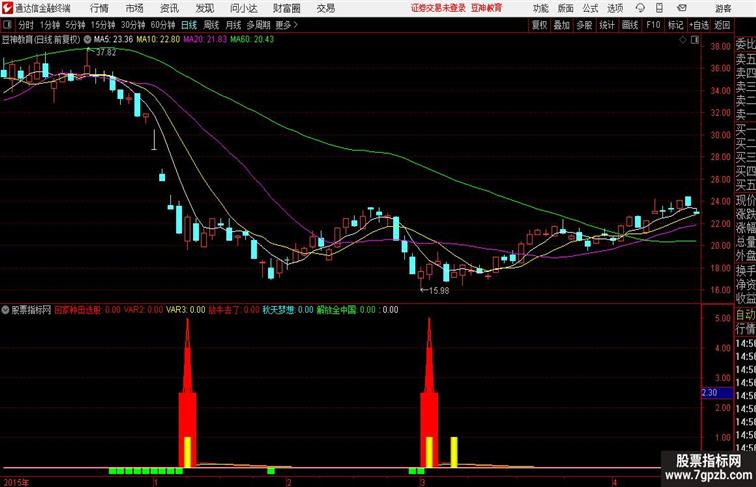Click the 解放全中国 indicator label
The height and width of the screenshot is (487, 756).
tap(337, 310)
